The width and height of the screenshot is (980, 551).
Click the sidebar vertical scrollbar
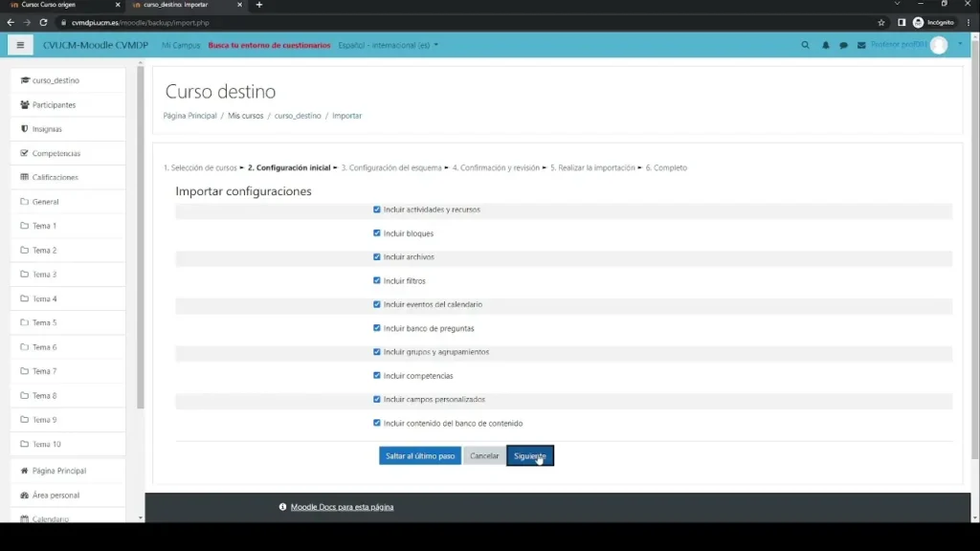(141, 239)
